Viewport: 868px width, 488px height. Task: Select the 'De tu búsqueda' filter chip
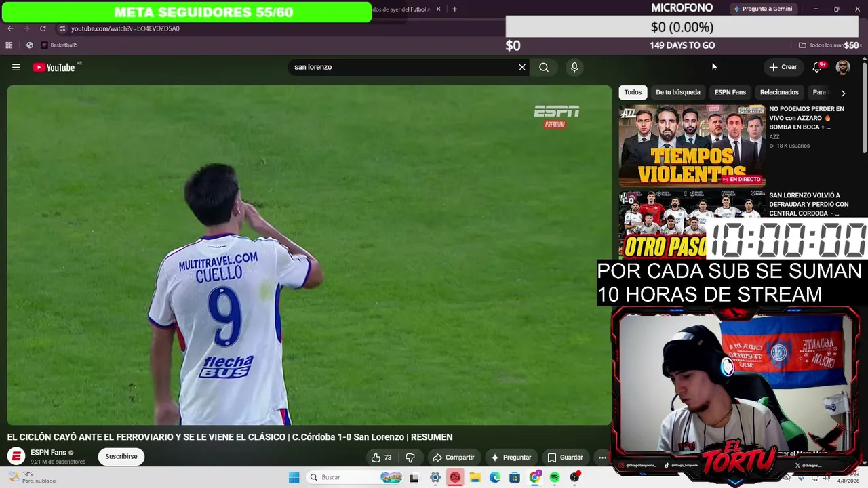pyautogui.click(x=678, y=92)
